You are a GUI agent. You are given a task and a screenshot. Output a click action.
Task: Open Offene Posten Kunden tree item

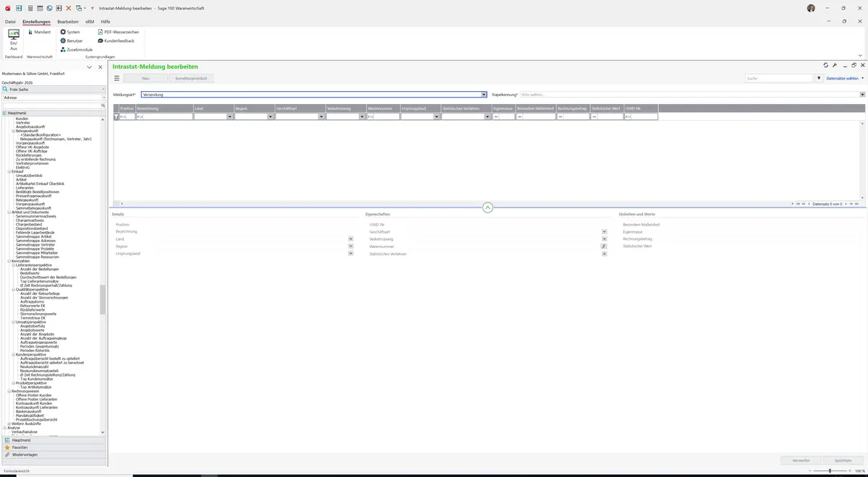(34, 395)
